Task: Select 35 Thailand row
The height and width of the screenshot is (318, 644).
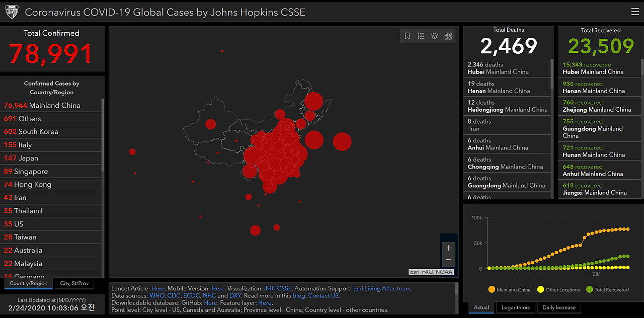Action: point(51,210)
